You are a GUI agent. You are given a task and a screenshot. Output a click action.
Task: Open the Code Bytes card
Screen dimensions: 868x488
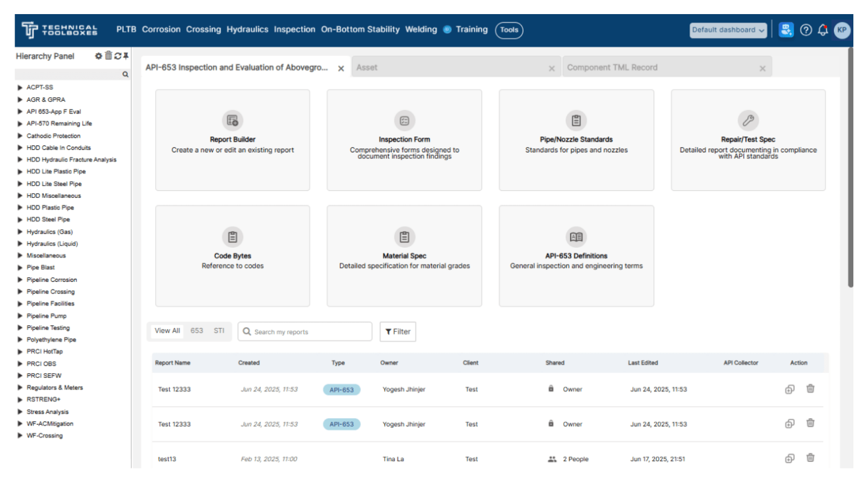pyautogui.click(x=233, y=256)
